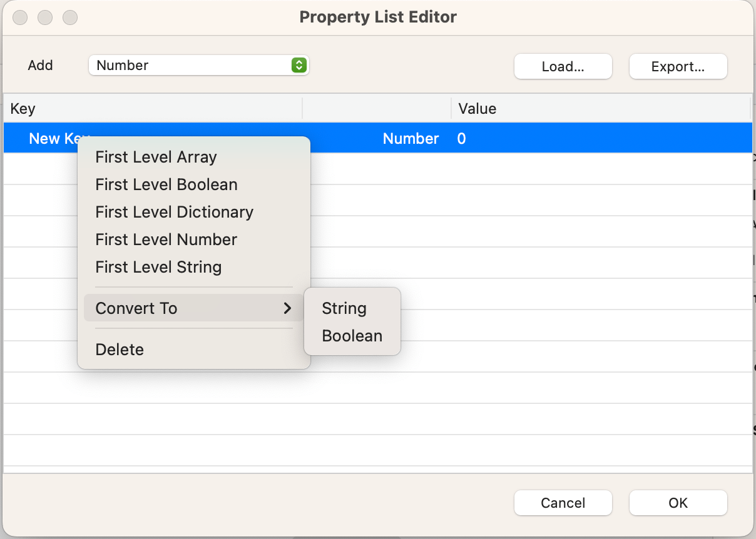Select the red traffic light control
The width and height of the screenshot is (756, 539).
pos(19,18)
